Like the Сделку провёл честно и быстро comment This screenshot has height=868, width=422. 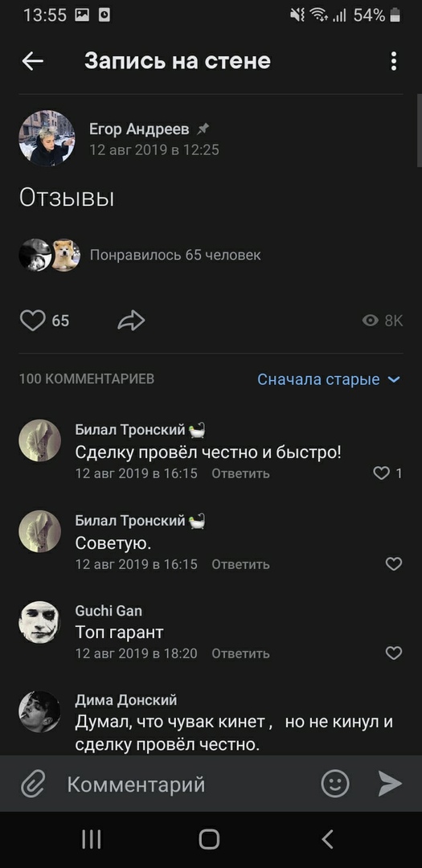[x=382, y=473]
